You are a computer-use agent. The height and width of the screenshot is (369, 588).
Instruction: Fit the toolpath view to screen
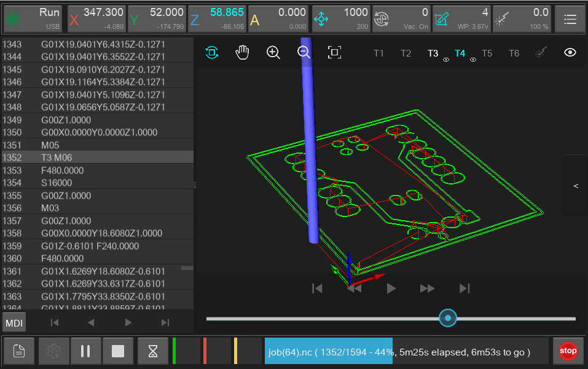click(x=335, y=53)
